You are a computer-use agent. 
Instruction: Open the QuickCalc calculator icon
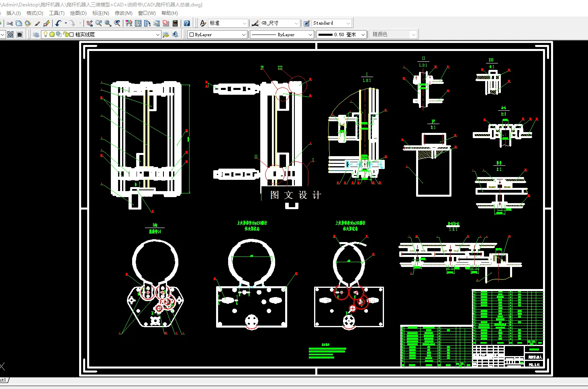coord(175,23)
